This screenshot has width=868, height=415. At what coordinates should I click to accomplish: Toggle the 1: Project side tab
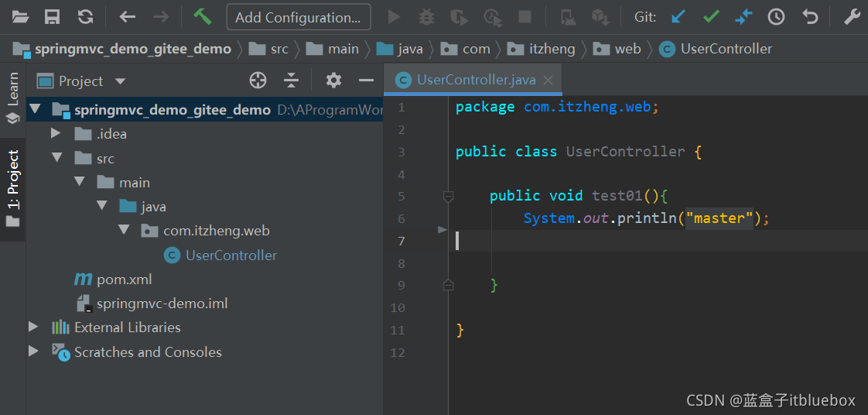tap(12, 188)
